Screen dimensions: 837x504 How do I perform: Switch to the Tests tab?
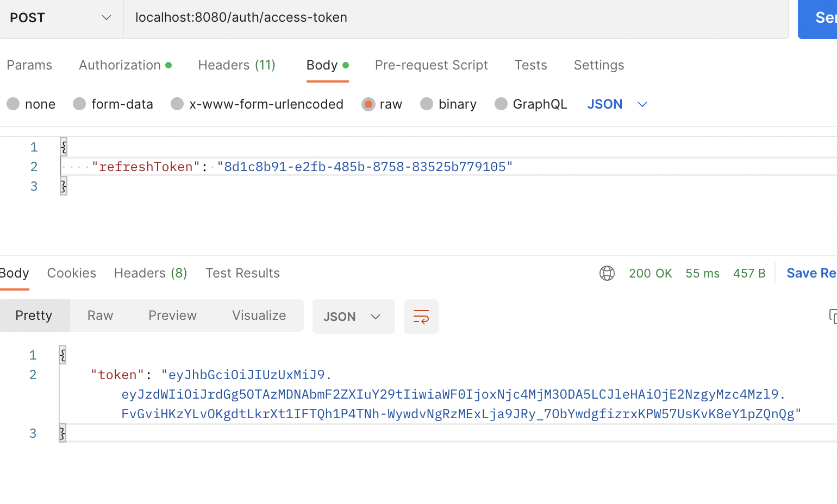coord(530,65)
